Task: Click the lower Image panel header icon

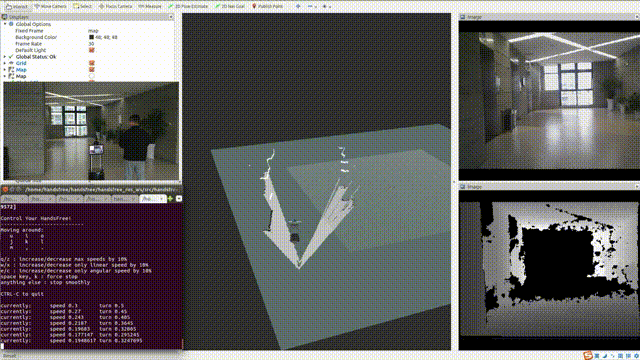Action: (462, 187)
